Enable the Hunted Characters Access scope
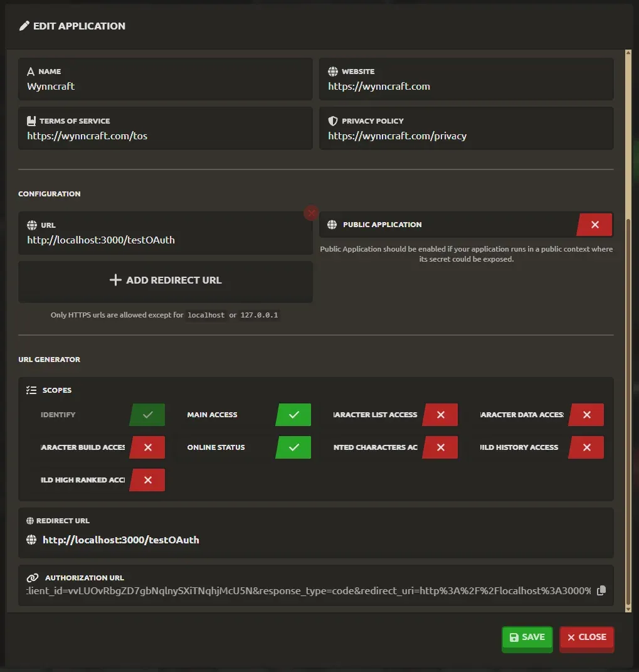Viewport: 639px width, 672px height. 440,447
